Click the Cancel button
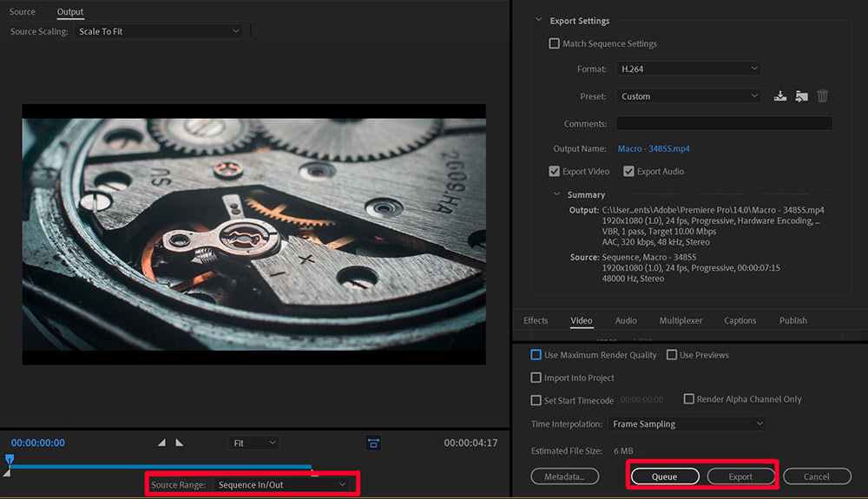 817,476
